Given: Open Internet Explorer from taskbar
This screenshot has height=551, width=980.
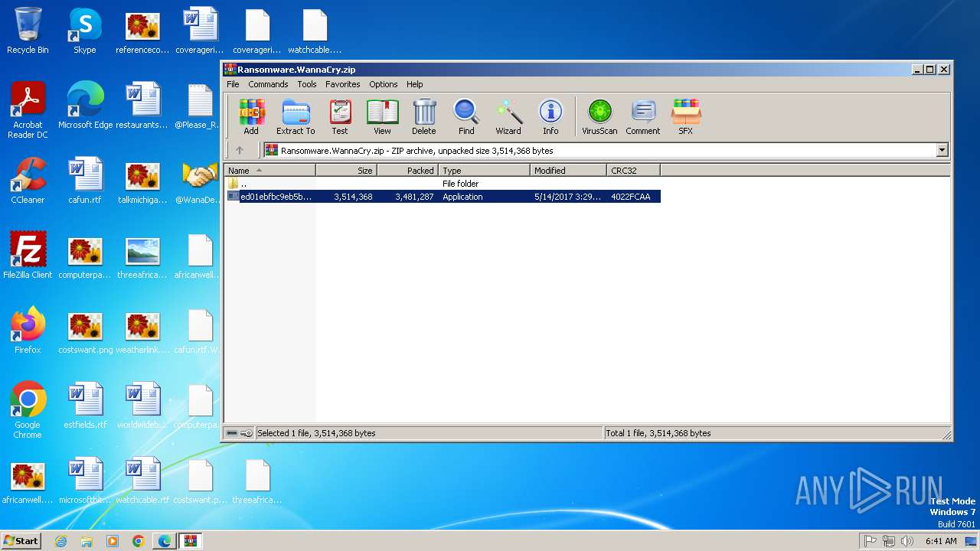Looking at the screenshot, I should tap(60, 541).
